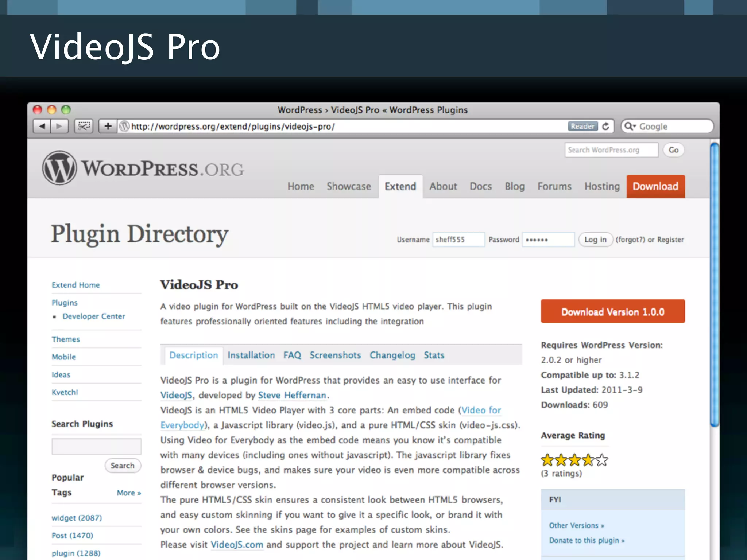
Task: Click the add bookmark plus button
Action: click(x=108, y=127)
